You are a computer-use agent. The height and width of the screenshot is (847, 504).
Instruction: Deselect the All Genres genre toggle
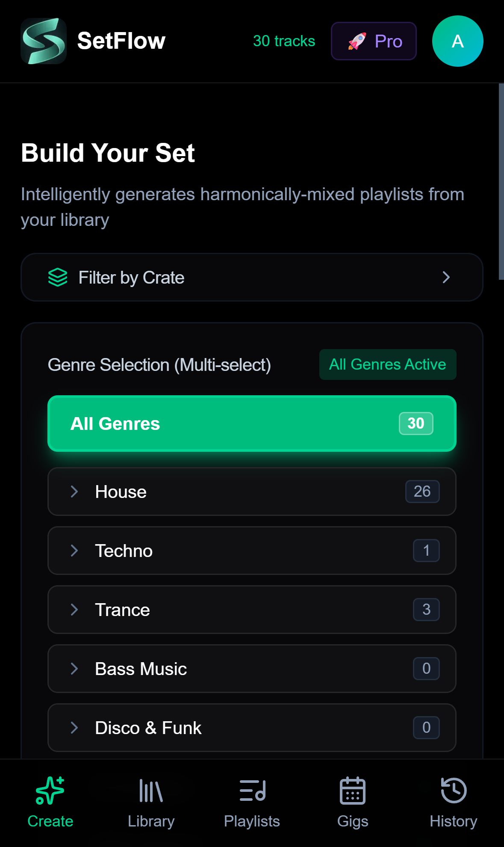coord(252,423)
